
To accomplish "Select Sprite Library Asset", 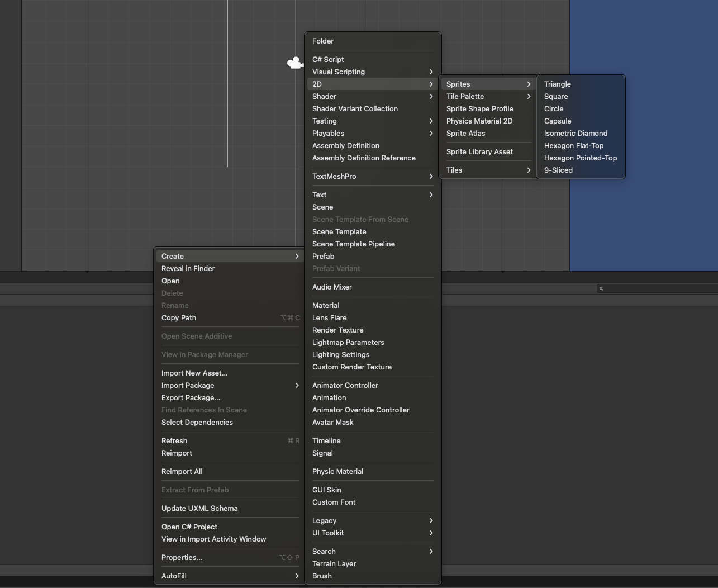I will coord(488,151).
